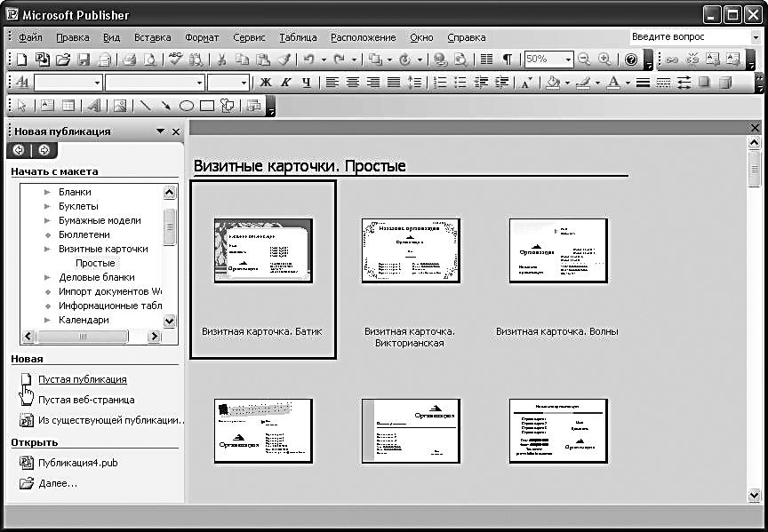Expand the Бланки tree item

(x=48, y=192)
